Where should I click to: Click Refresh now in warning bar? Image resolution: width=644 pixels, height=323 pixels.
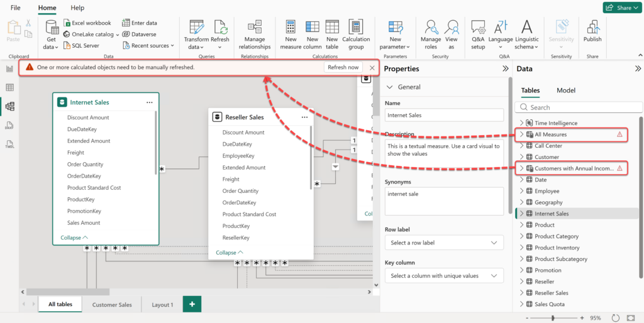pos(343,67)
